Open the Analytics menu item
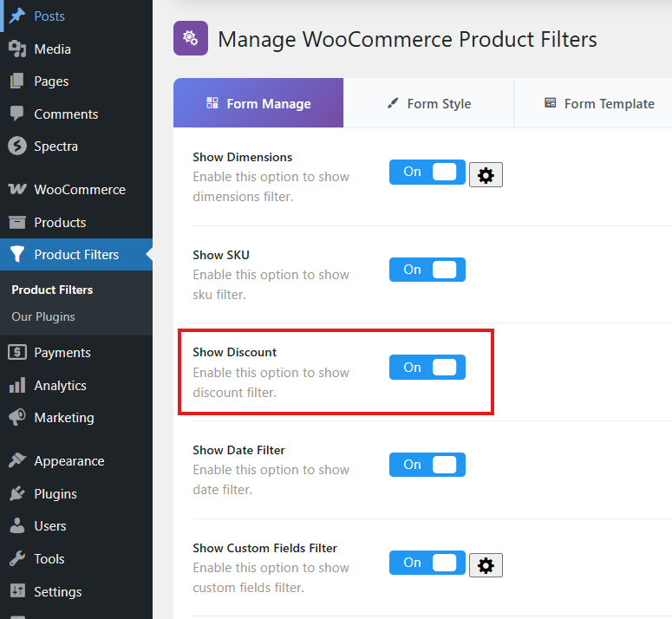672x619 pixels. (x=76, y=386)
